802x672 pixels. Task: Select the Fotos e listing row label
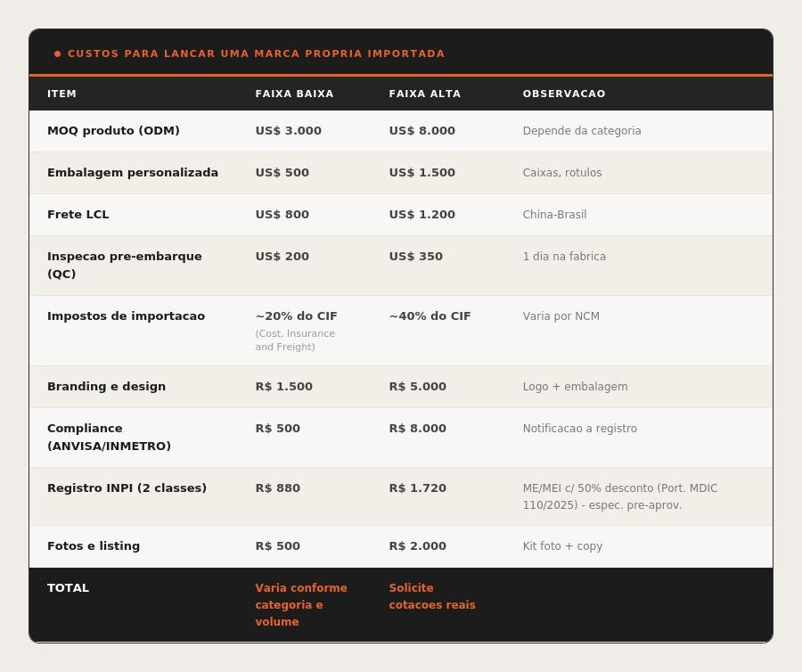(94, 546)
